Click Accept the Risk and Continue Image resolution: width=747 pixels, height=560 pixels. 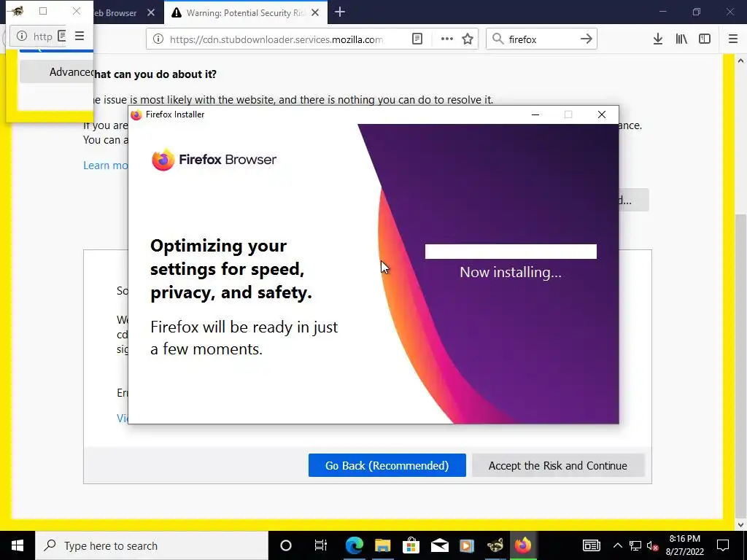coord(558,465)
